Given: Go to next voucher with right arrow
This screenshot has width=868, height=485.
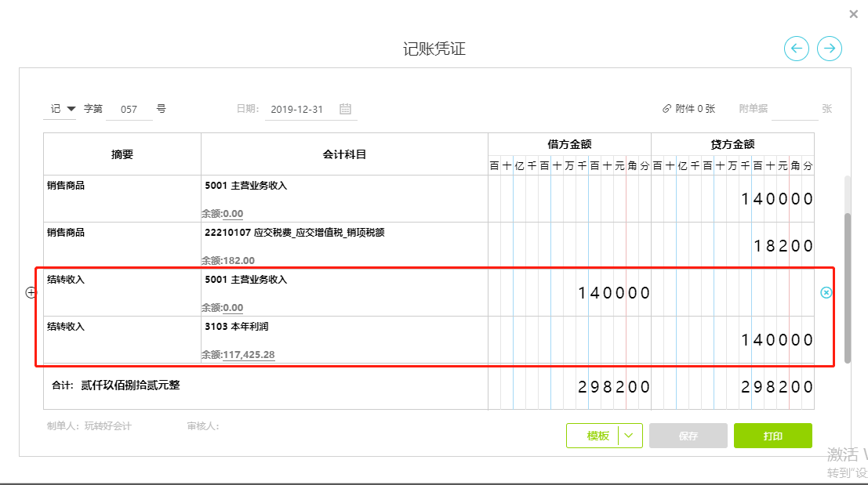Looking at the screenshot, I should click(x=830, y=49).
